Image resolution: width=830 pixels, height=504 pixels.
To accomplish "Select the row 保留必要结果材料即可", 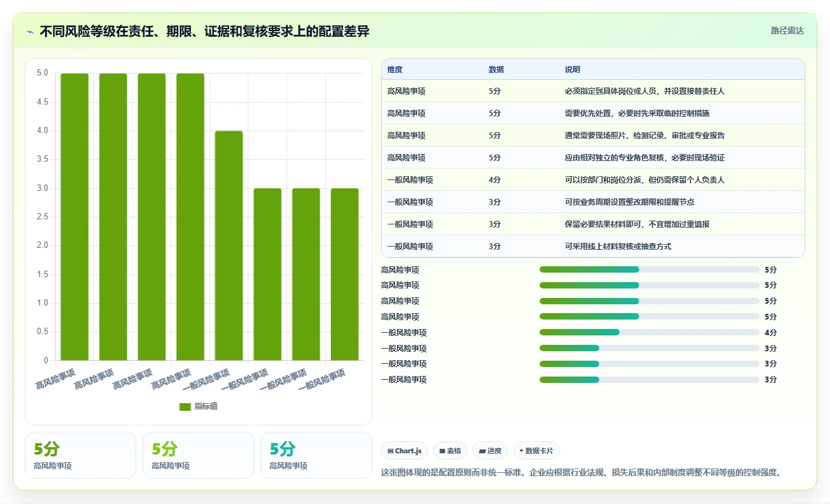I will point(593,224).
